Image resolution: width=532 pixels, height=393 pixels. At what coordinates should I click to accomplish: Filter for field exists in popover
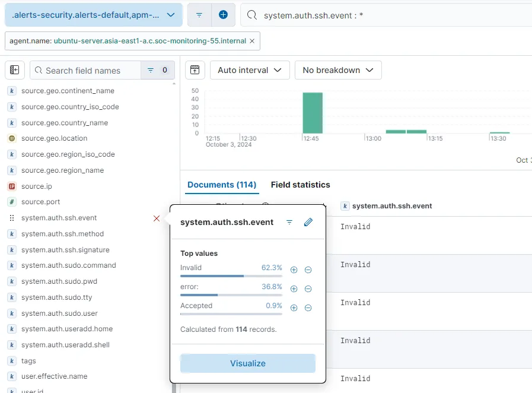(289, 222)
